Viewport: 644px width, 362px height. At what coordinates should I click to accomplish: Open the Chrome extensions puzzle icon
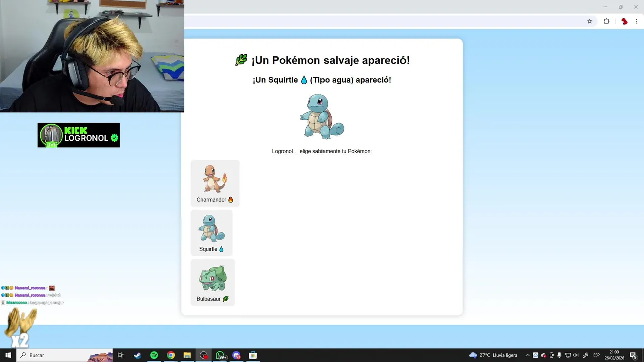tap(606, 21)
